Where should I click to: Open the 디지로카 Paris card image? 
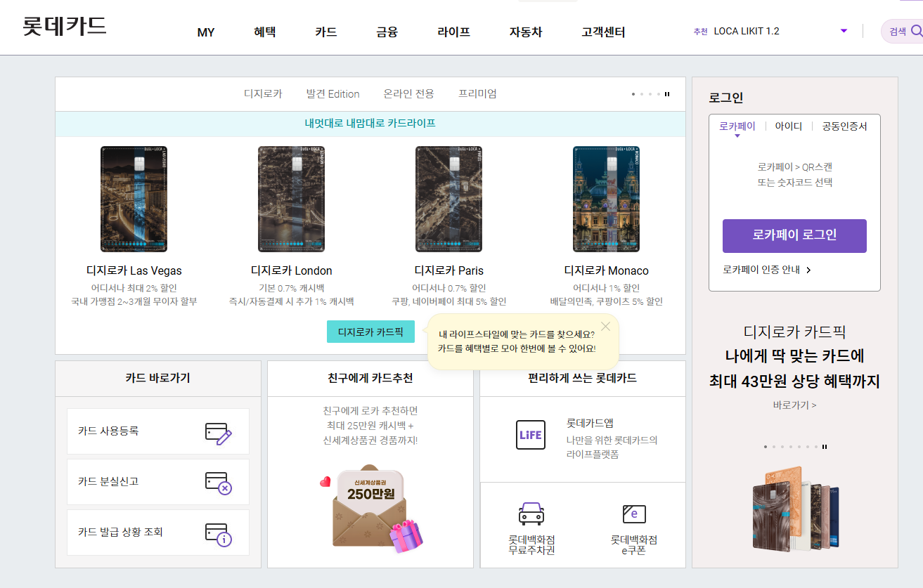tap(448, 199)
